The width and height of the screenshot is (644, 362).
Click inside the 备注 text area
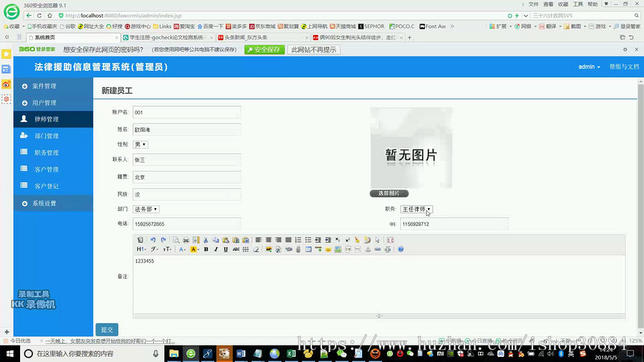pyautogui.click(x=379, y=285)
